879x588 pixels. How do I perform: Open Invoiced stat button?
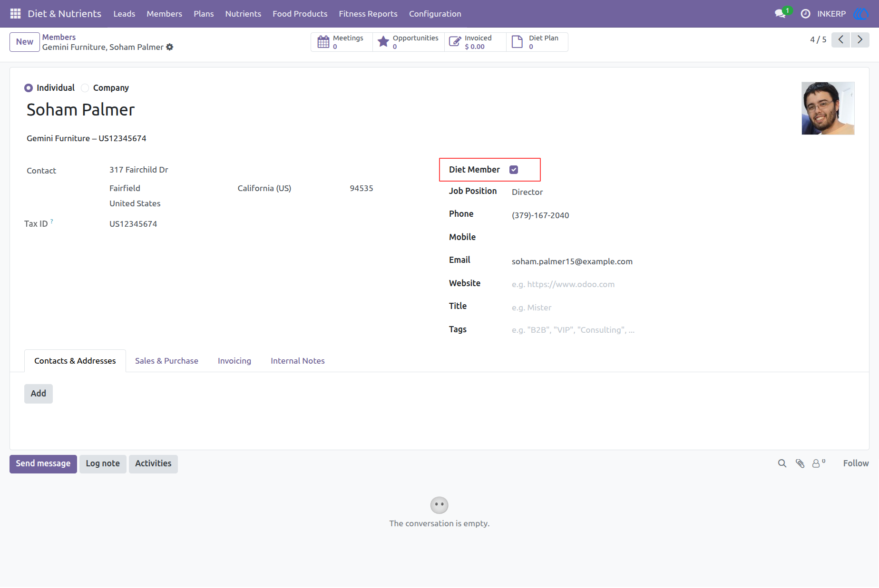(475, 42)
